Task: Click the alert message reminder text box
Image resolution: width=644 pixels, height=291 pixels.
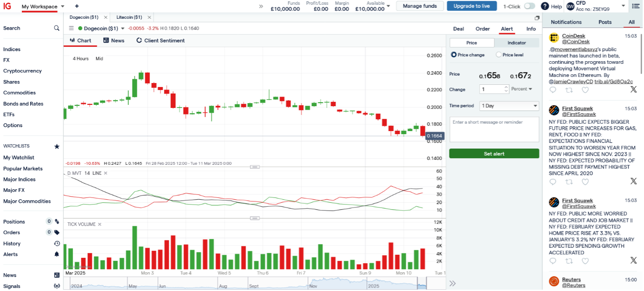Action: tap(494, 129)
